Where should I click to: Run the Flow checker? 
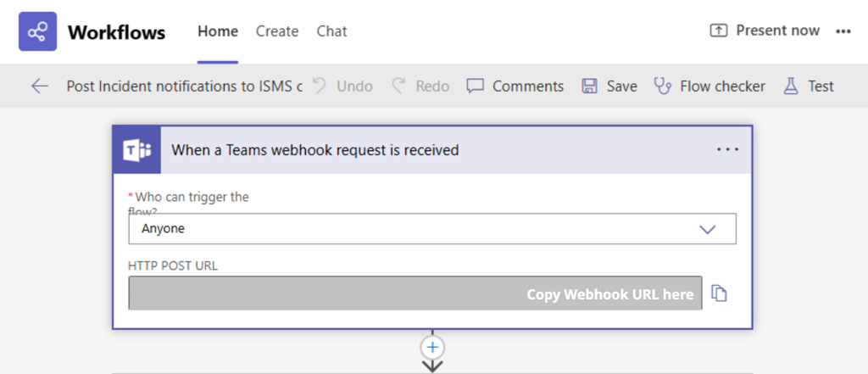[x=709, y=86]
